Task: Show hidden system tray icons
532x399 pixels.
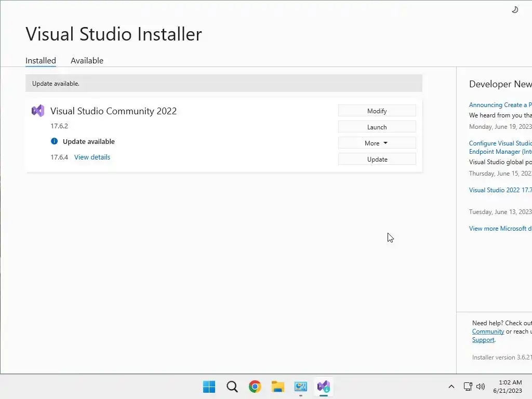Action: 451,387
